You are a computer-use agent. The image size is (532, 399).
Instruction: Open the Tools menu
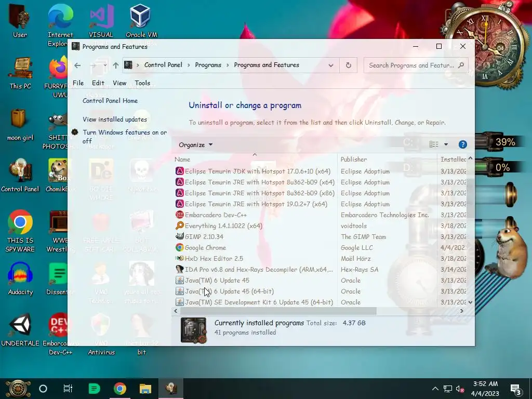142,83
